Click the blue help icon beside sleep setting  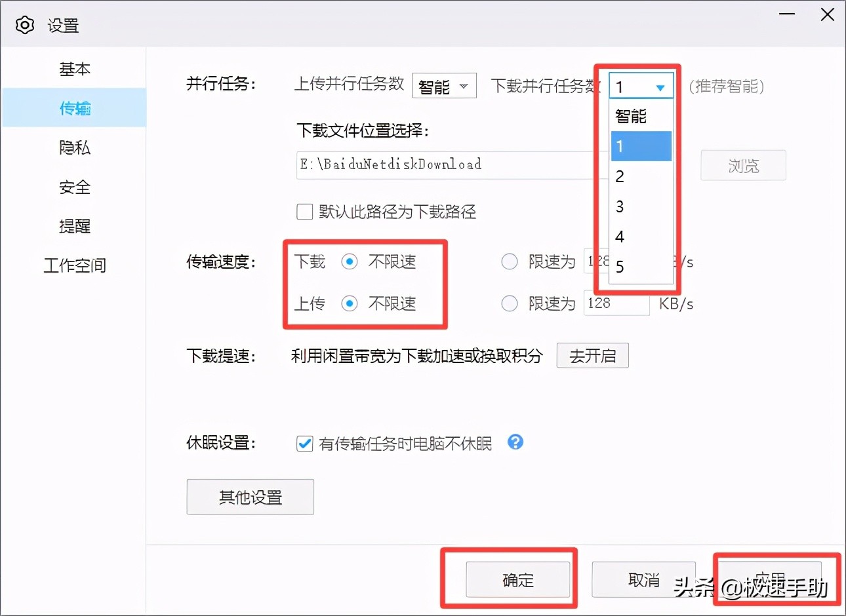[x=515, y=443]
